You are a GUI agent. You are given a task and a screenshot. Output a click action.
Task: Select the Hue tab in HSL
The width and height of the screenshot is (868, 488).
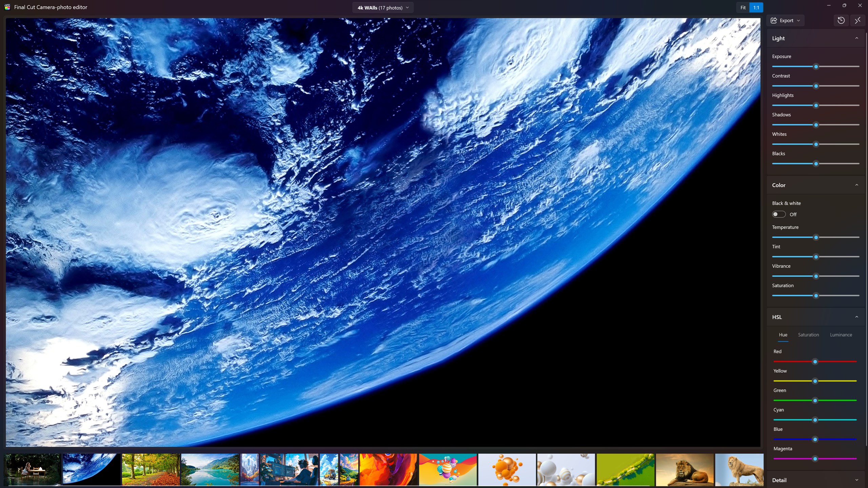[x=783, y=334]
